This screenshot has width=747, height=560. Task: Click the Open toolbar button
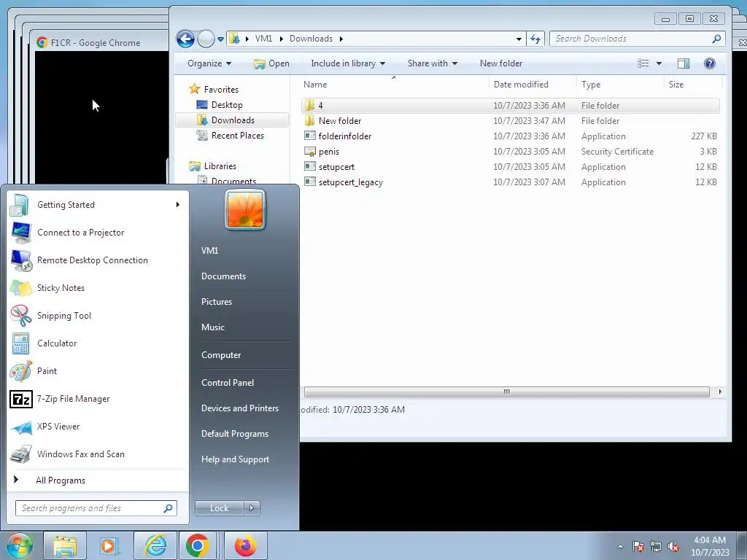coord(271,63)
